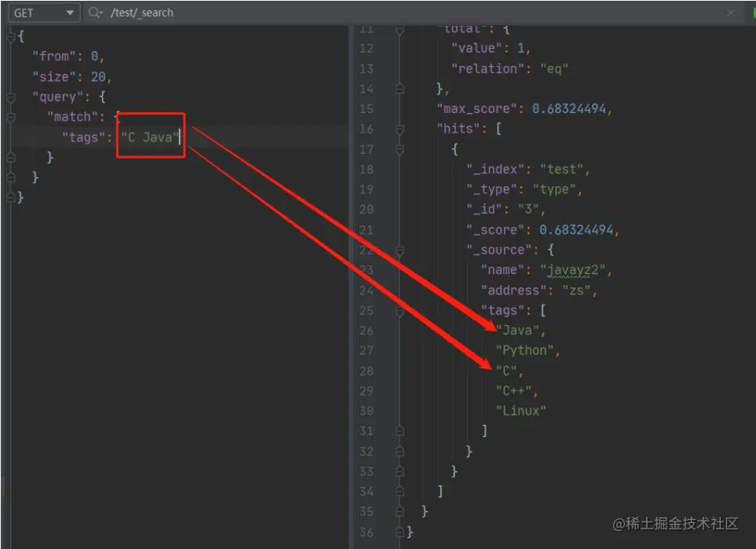Image resolution: width=756 pixels, height=549 pixels.
Task: Click the "zs" address value
Action: [x=576, y=291]
